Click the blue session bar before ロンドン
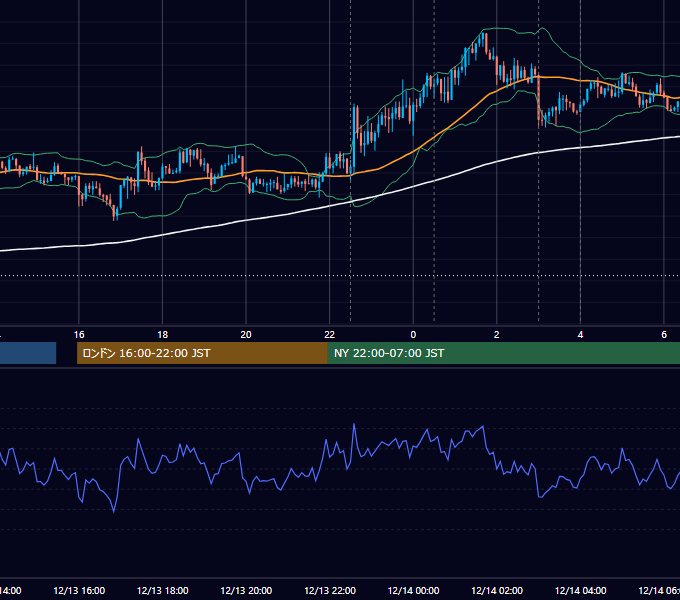This screenshot has height=600, width=680. pos(28,353)
